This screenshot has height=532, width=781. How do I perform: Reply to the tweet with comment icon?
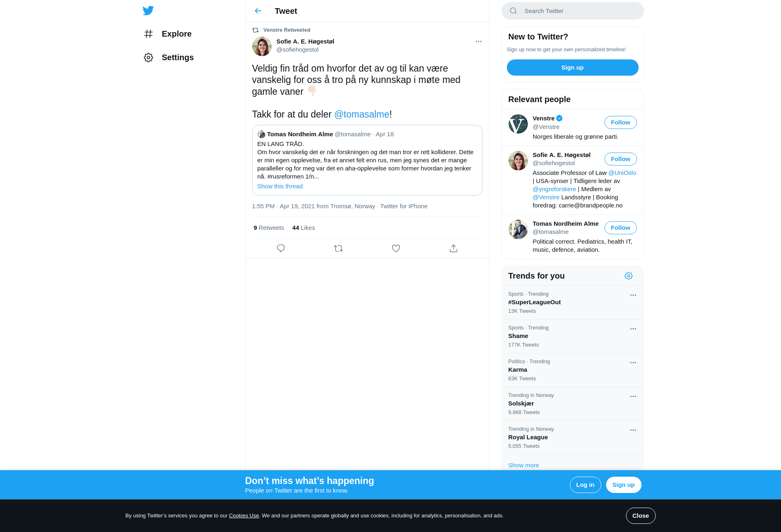281,248
